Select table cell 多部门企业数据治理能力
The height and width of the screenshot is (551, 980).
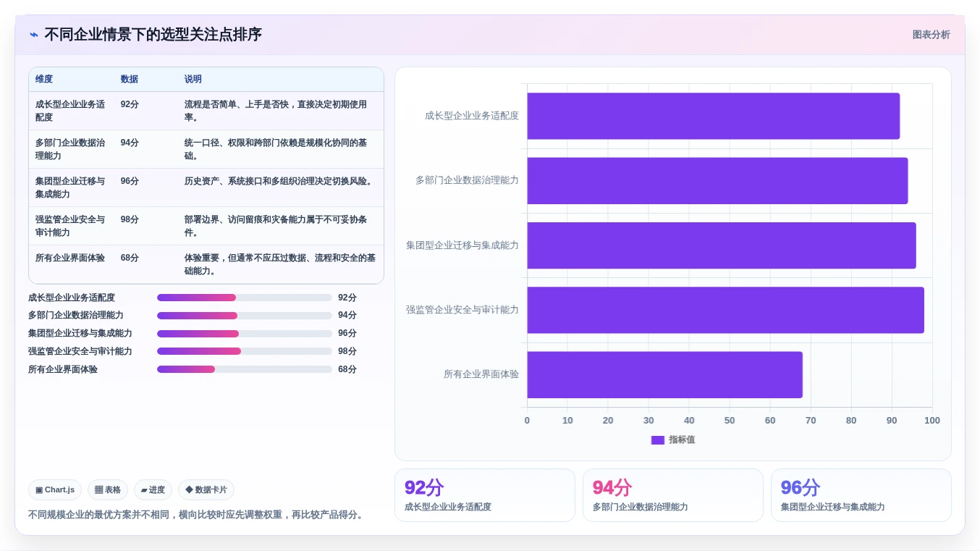point(70,149)
